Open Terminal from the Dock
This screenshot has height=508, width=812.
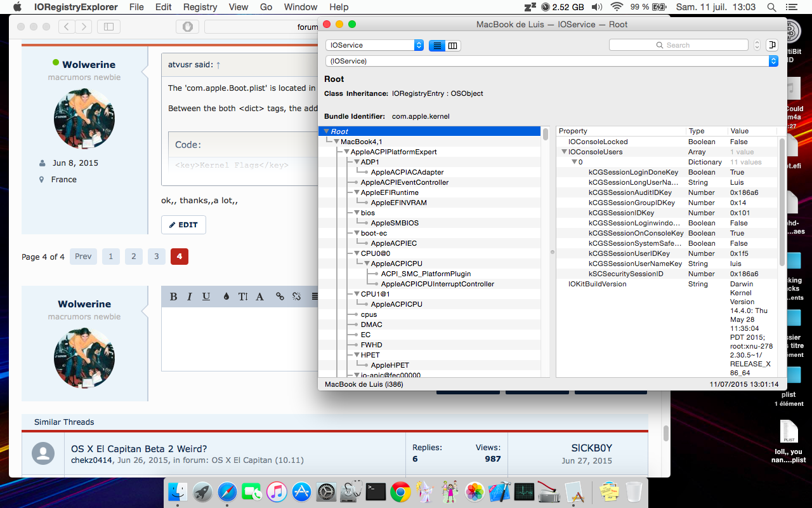tap(376, 492)
